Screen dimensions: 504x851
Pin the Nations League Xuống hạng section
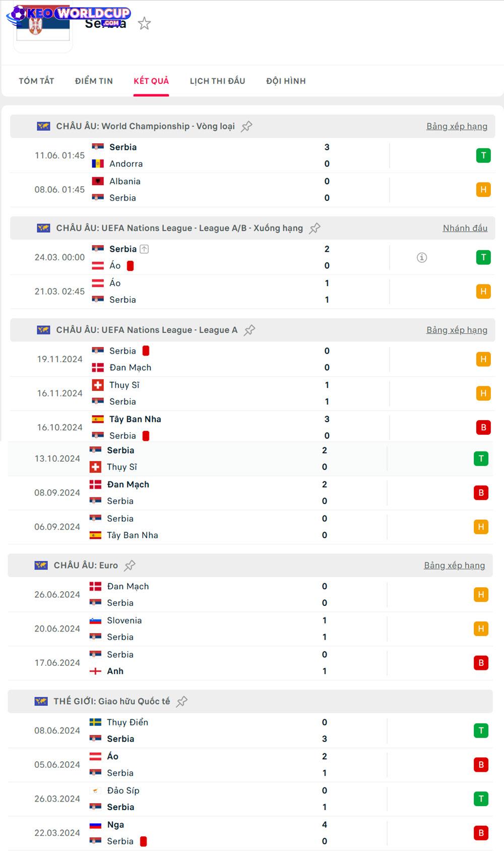point(315,229)
